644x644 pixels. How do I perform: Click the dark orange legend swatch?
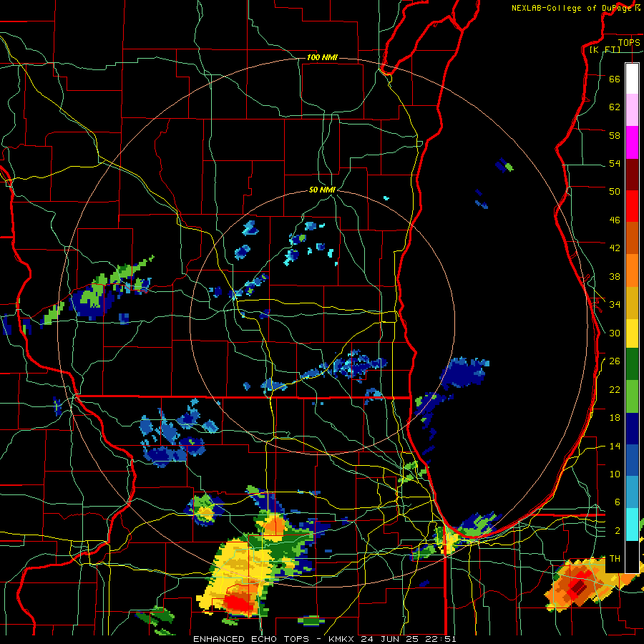coord(632,238)
